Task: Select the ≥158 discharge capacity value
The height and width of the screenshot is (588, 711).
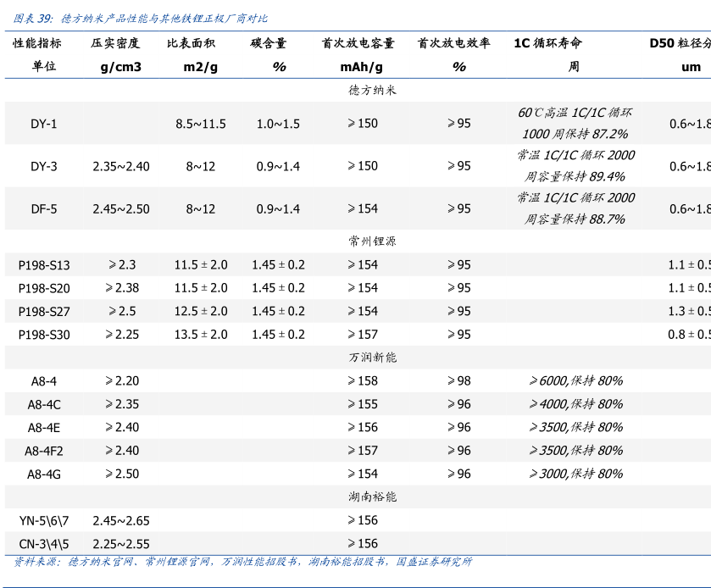Action: tap(363, 380)
